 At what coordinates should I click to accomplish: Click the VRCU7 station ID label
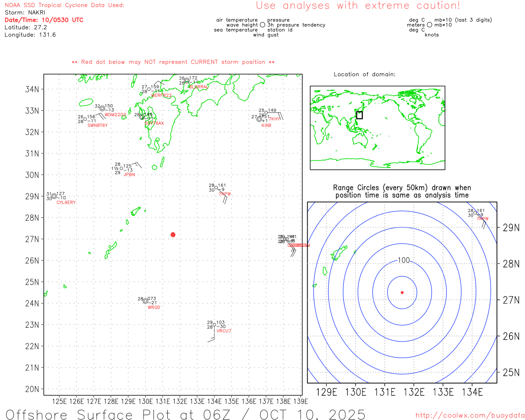click(224, 331)
